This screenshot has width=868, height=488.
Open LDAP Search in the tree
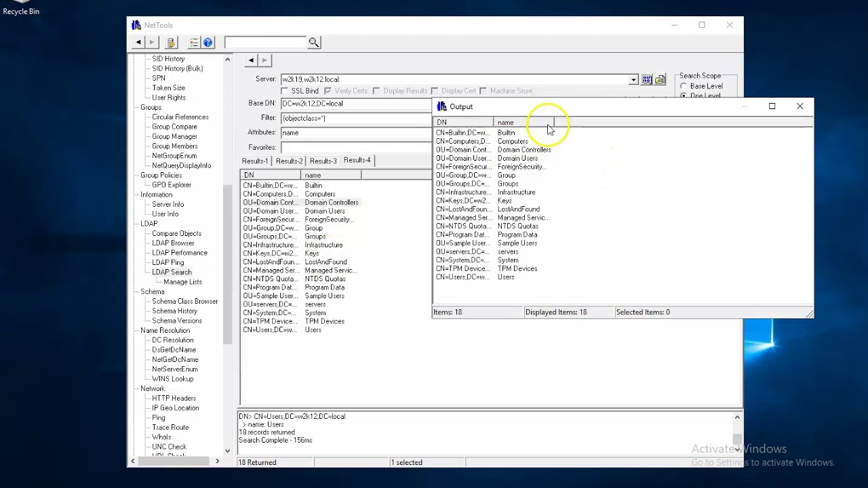172,272
